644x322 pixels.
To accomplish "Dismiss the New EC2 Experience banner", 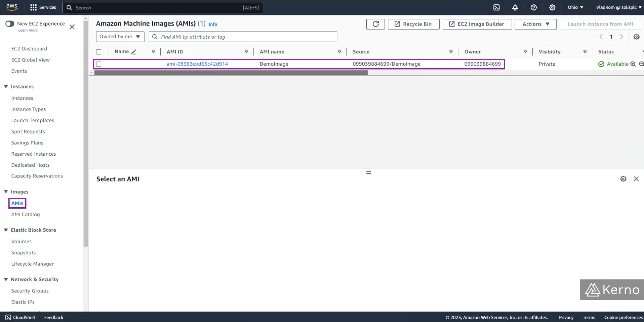I will point(72,26).
